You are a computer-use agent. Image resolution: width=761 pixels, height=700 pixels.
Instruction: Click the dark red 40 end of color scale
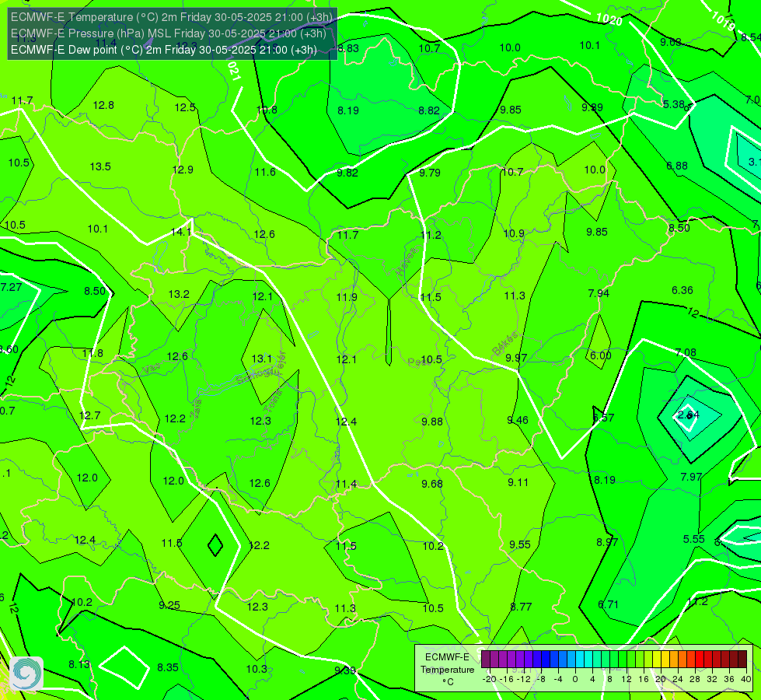click(x=742, y=660)
